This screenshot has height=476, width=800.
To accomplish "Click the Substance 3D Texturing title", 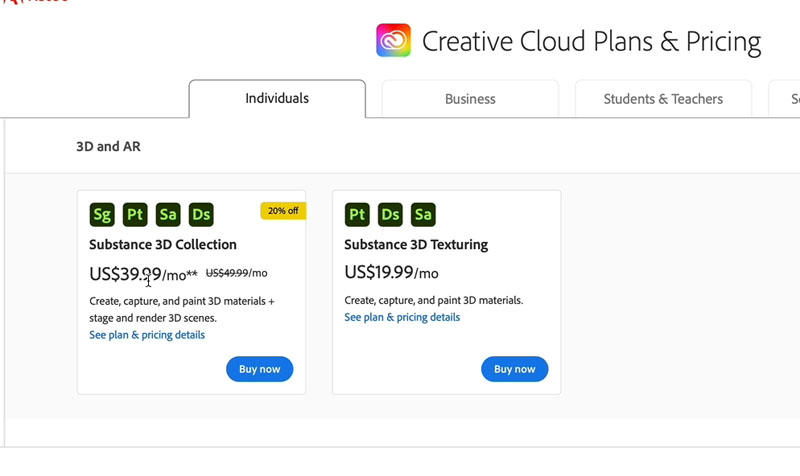I will [416, 245].
